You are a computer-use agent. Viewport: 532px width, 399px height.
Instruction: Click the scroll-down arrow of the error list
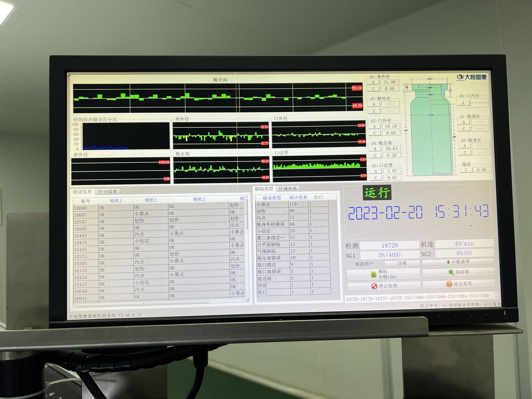[247, 296]
